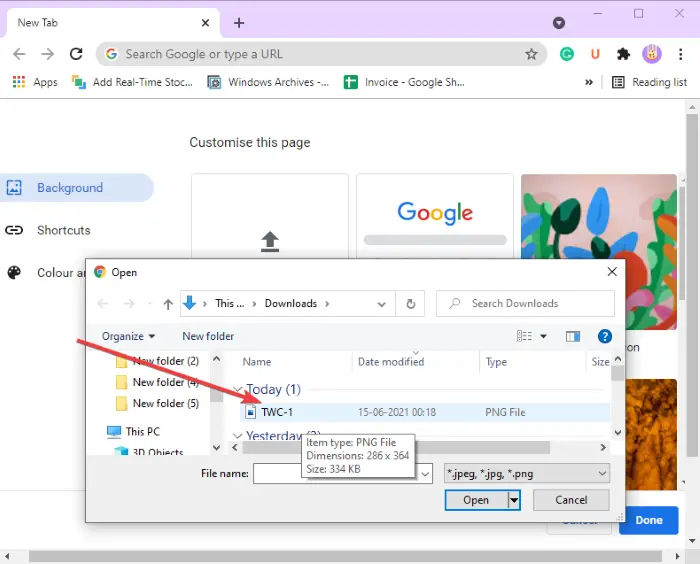Select the orange texture background thumbnail
The height and width of the screenshot is (564, 700).
(x=651, y=434)
